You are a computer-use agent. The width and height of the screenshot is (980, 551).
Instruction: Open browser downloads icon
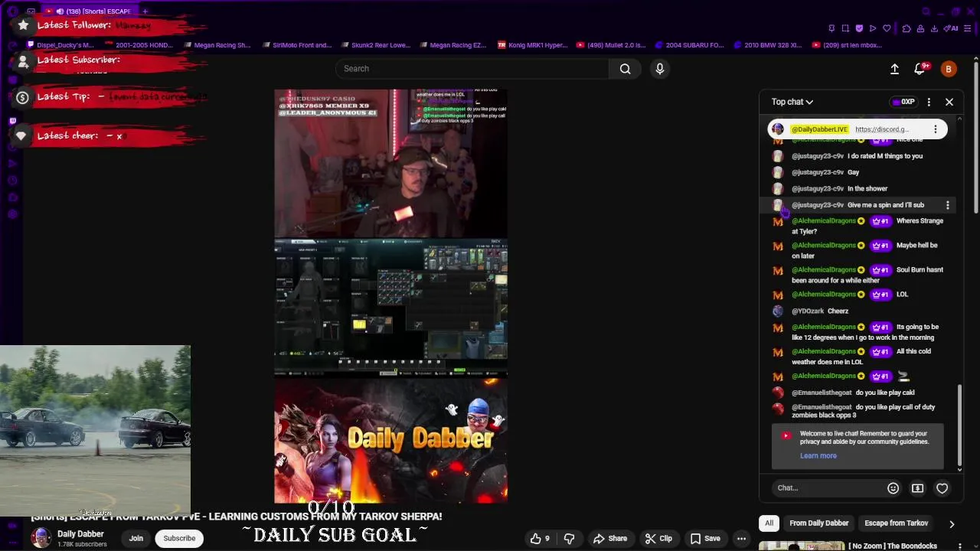click(x=934, y=28)
